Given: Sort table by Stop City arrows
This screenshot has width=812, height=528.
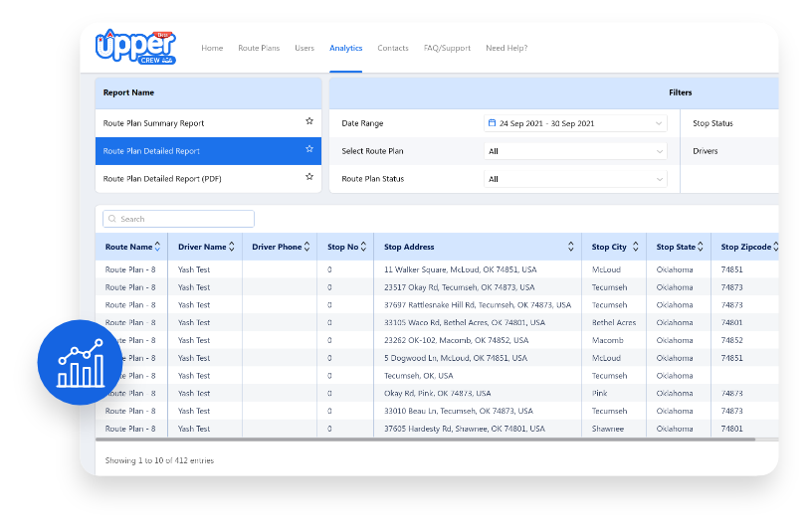Looking at the screenshot, I should 636,247.
